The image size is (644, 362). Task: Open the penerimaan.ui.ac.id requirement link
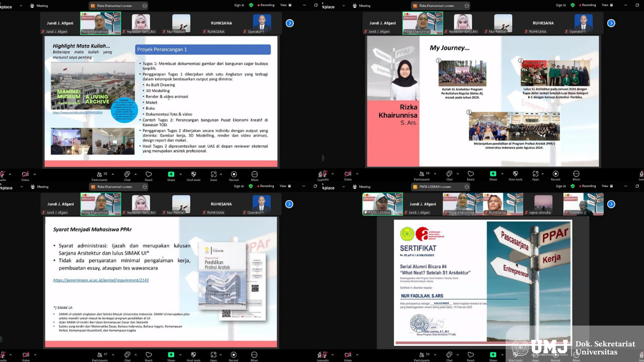pos(101,280)
